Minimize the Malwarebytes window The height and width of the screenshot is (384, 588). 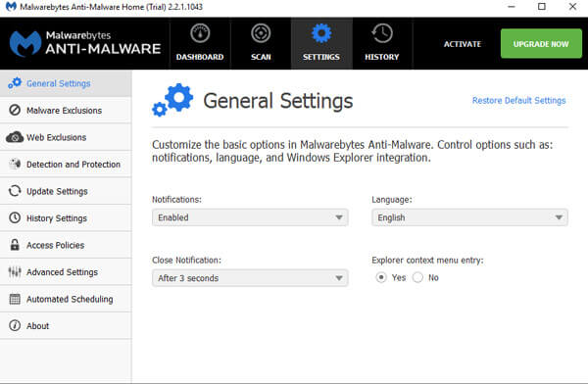point(512,7)
